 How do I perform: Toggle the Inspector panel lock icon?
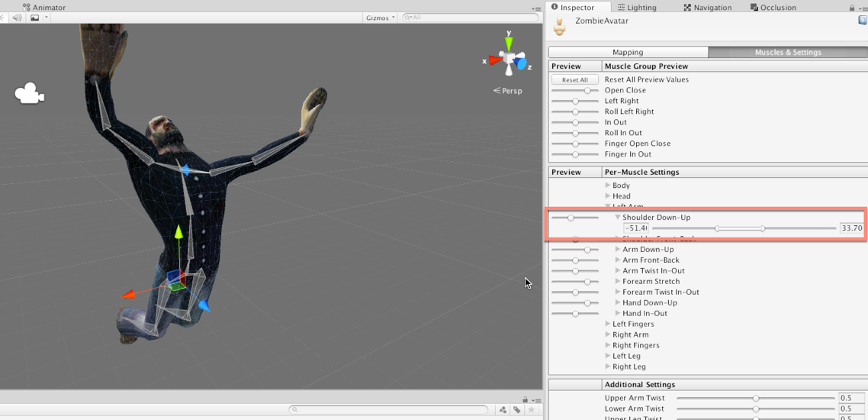pos(852,8)
